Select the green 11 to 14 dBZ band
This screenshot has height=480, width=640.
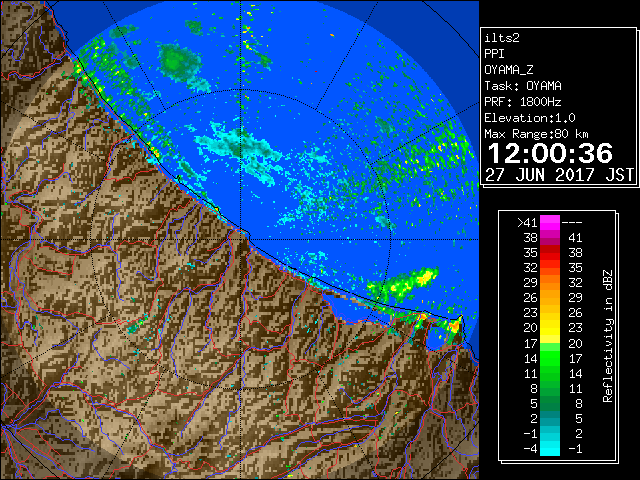[x=550, y=373]
